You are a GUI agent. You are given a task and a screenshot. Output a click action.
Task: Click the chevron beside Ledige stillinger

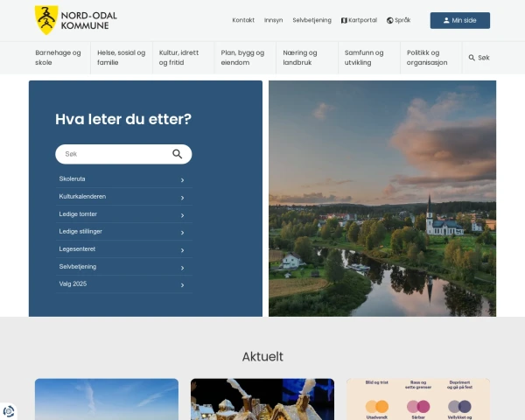(x=183, y=233)
